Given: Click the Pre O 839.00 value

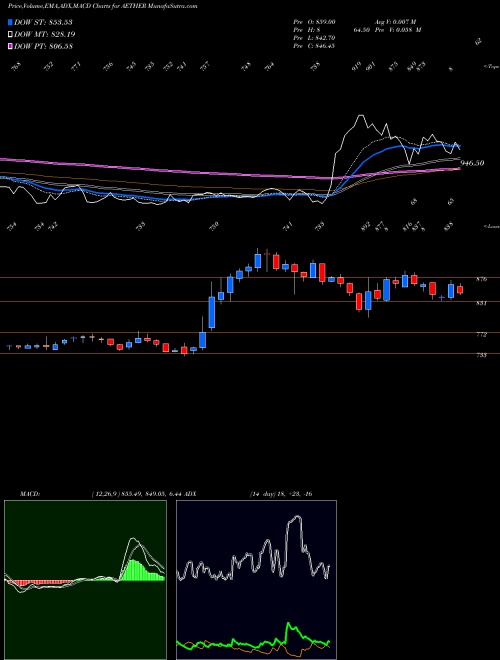Looking at the screenshot, I should point(314,22).
